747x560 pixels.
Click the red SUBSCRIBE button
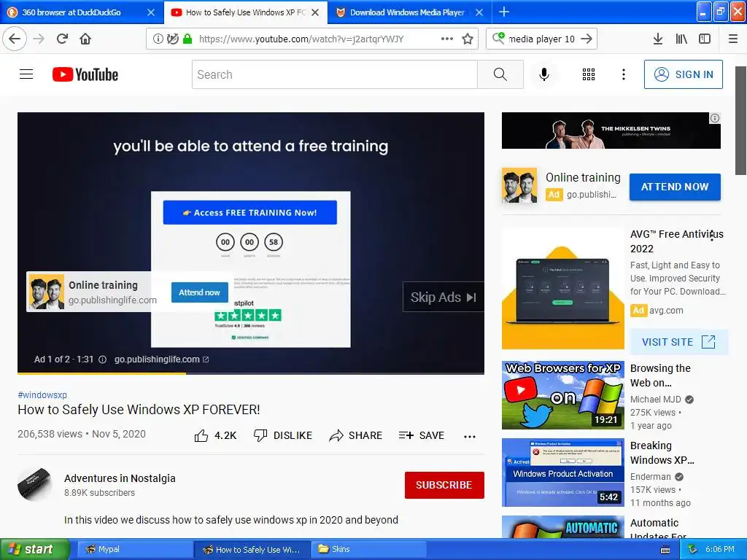point(444,485)
